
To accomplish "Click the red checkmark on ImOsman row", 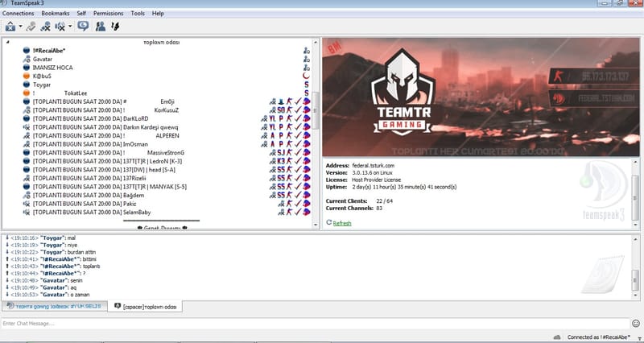I will 298,144.
